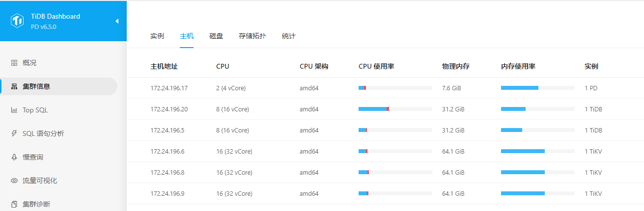This screenshot has width=644, height=211.
Task: Click the 内存使用率 column header
Action: [518, 66]
